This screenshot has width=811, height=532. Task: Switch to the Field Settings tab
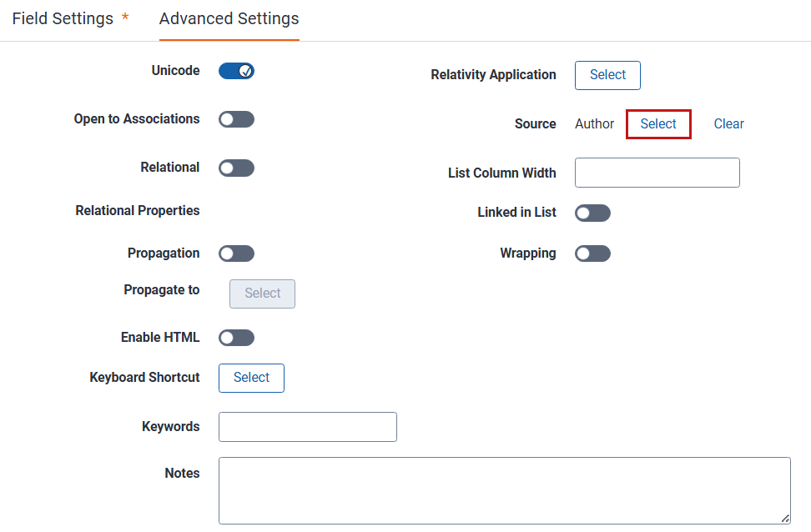click(64, 18)
